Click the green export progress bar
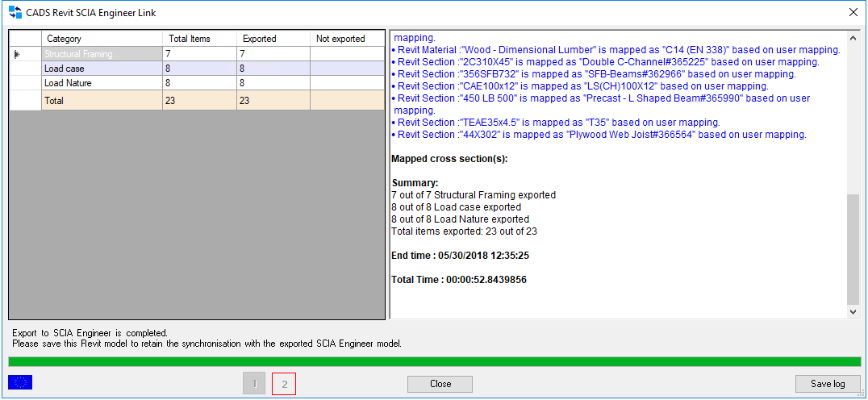 point(434,361)
